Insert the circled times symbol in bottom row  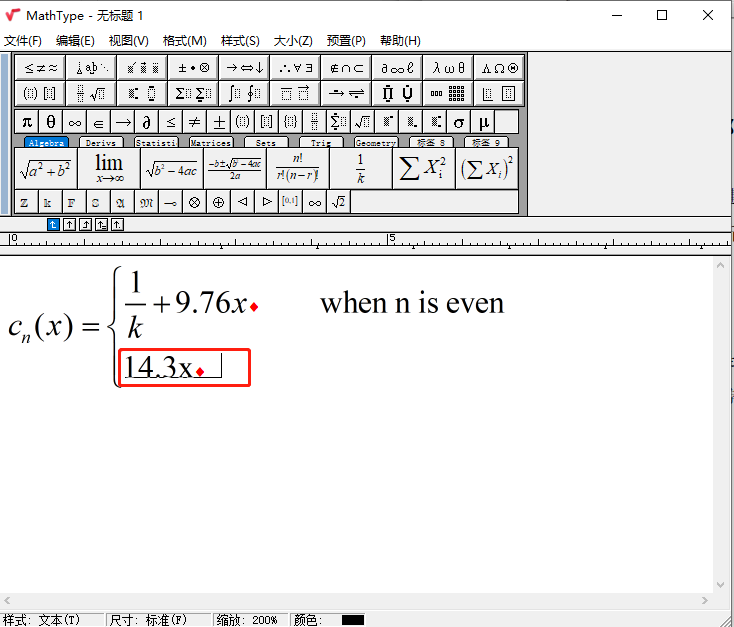(x=195, y=202)
